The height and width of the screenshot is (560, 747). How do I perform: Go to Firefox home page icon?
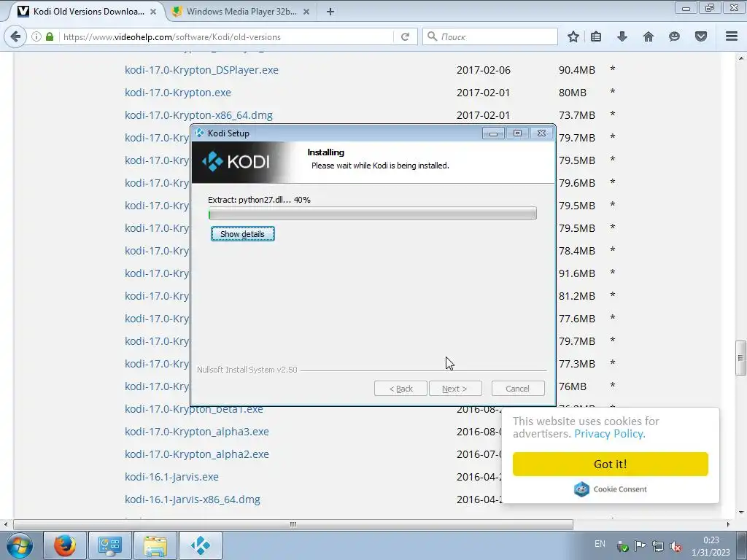(x=648, y=36)
